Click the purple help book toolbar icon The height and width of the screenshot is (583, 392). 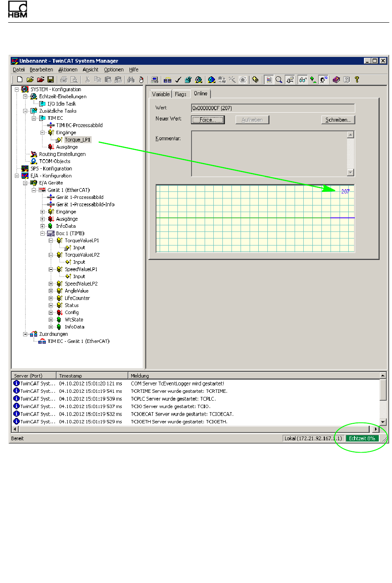pos(336,80)
